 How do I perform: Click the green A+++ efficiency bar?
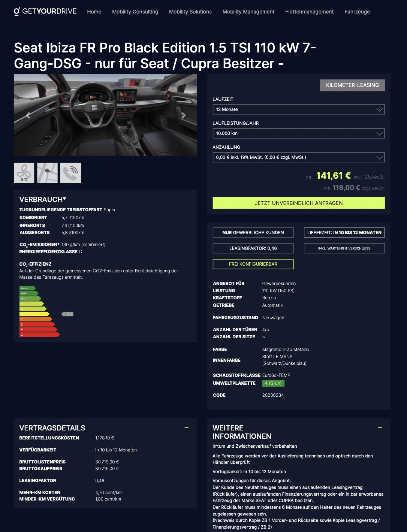[27, 288]
